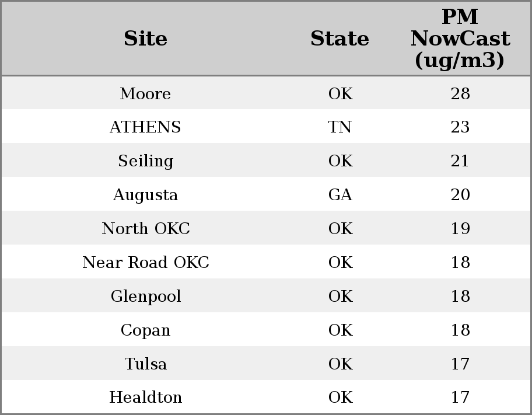532x415 pixels.
Task: Click the TN state cell
Action: (340, 127)
